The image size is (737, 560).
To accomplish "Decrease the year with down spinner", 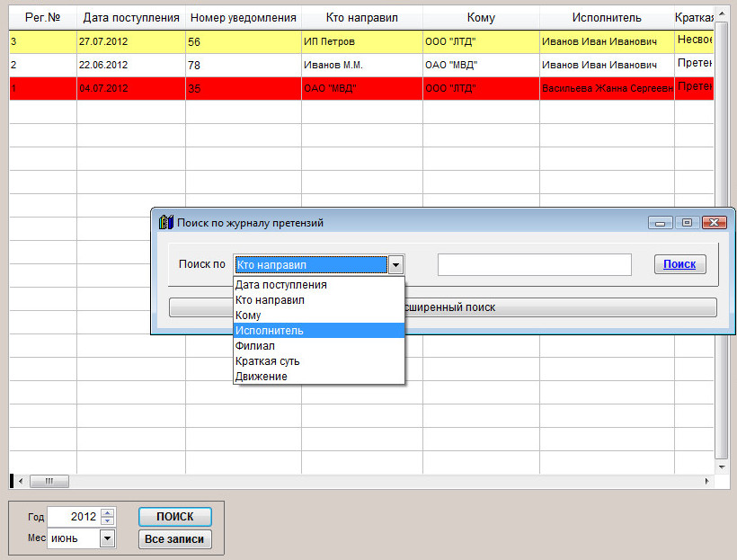I will 108,520.
